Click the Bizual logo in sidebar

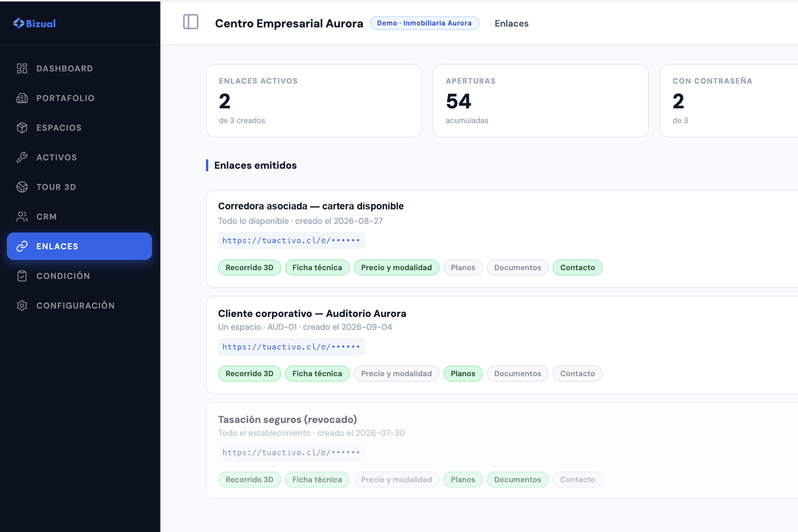[35, 23]
